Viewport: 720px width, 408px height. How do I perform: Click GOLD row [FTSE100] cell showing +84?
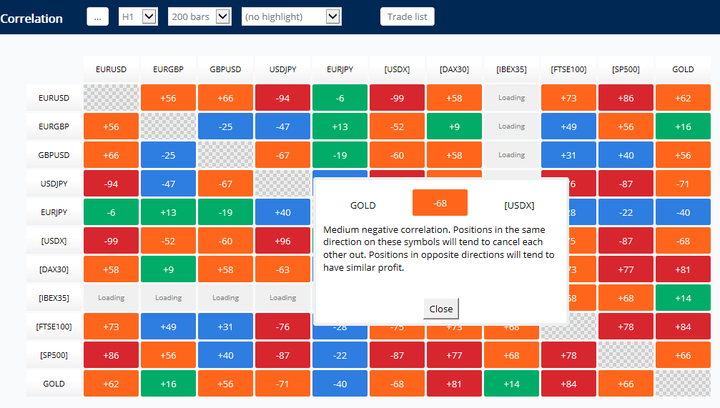click(x=568, y=384)
